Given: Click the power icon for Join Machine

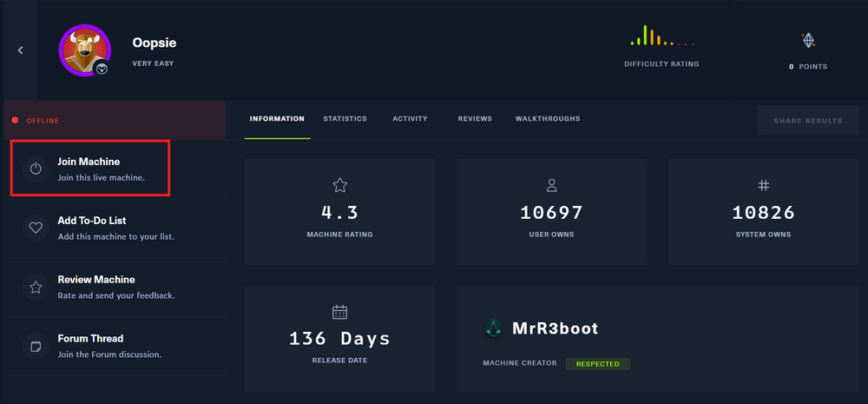Looking at the screenshot, I should (x=36, y=169).
